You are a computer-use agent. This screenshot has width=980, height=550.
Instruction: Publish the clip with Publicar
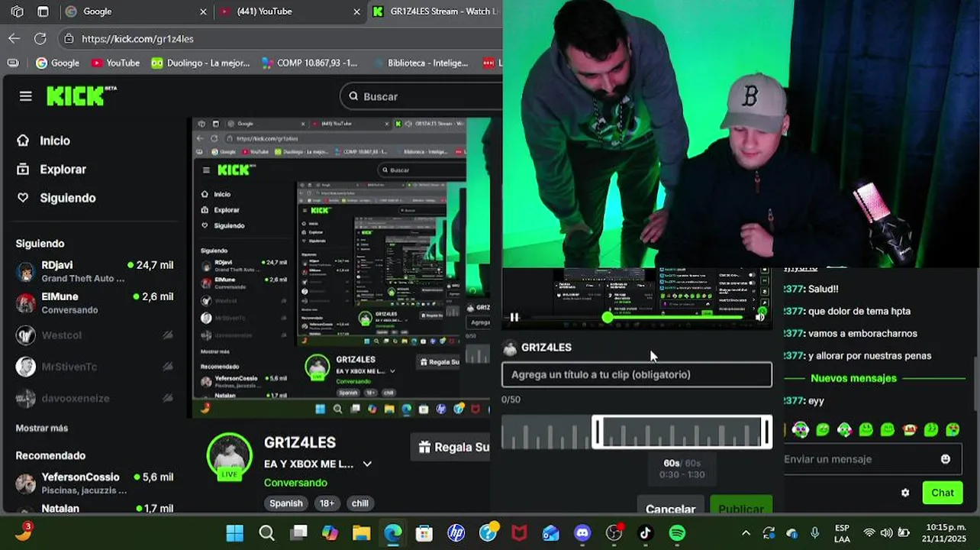coord(740,509)
